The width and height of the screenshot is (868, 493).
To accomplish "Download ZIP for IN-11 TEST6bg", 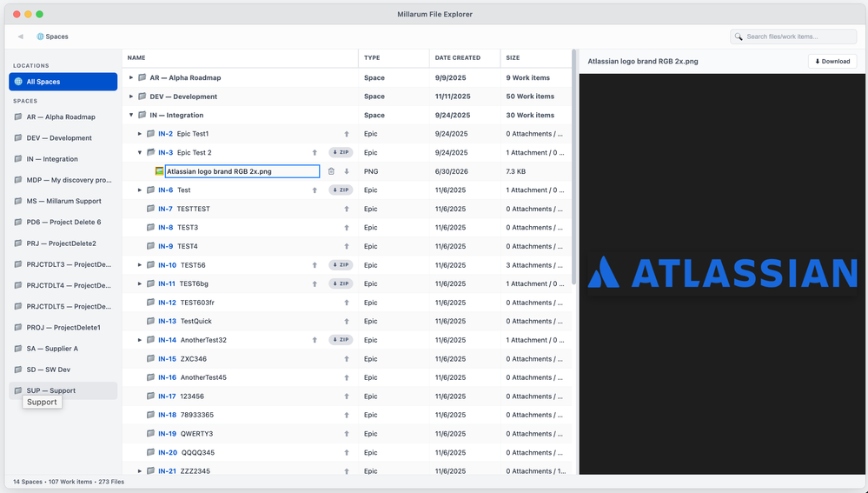I will click(x=341, y=283).
